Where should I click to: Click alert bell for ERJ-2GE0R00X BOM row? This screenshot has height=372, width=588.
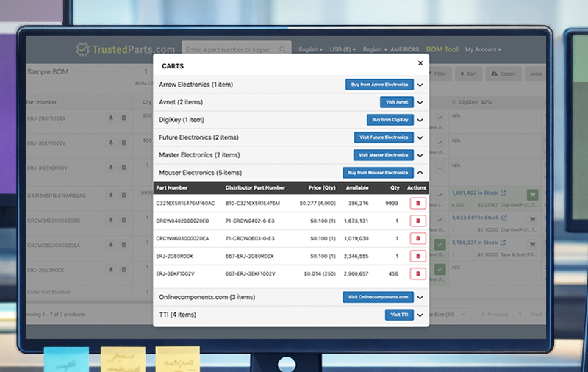tap(111, 269)
